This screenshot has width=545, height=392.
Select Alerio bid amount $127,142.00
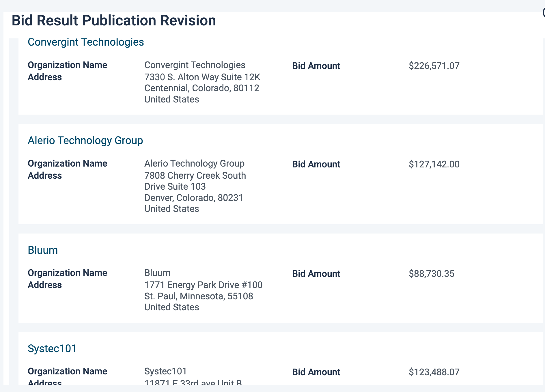point(434,164)
